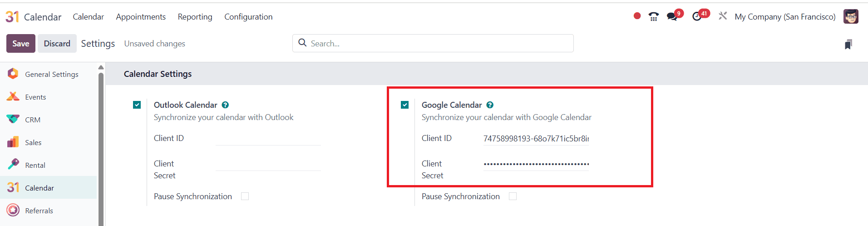Click the Discard button
This screenshot has width=868, height=226.
click(57, 44)
